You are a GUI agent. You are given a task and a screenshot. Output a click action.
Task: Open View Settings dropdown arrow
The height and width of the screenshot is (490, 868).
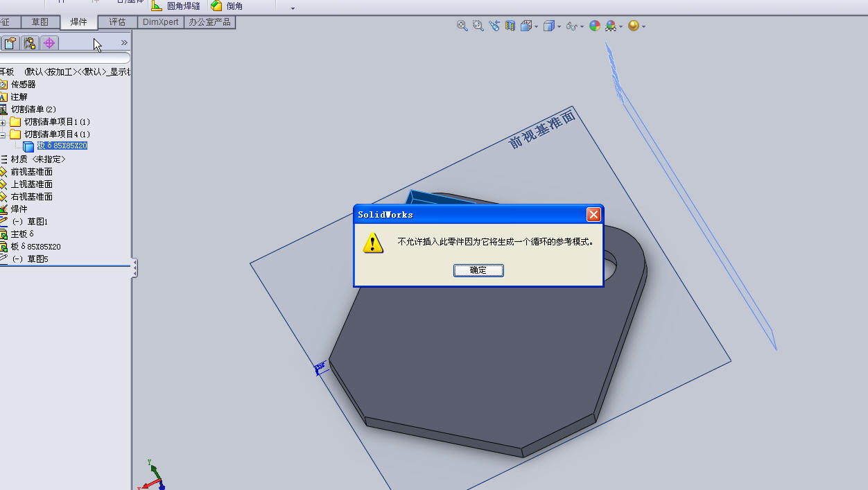[644, 27]
